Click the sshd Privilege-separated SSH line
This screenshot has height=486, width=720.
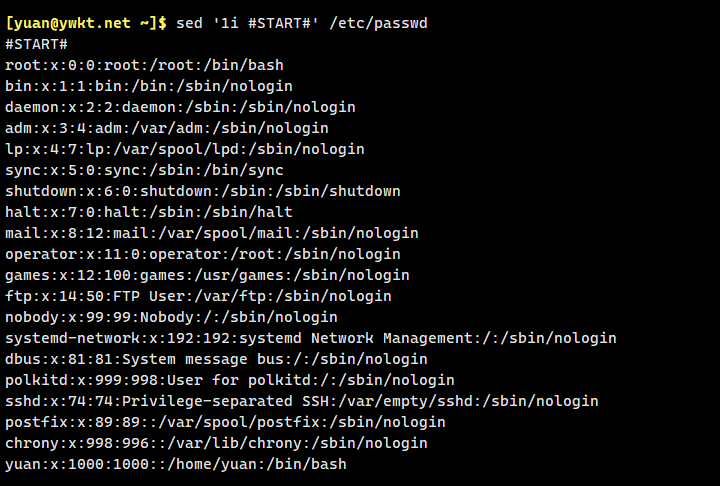pyautogui.click(x=301, y=401)
